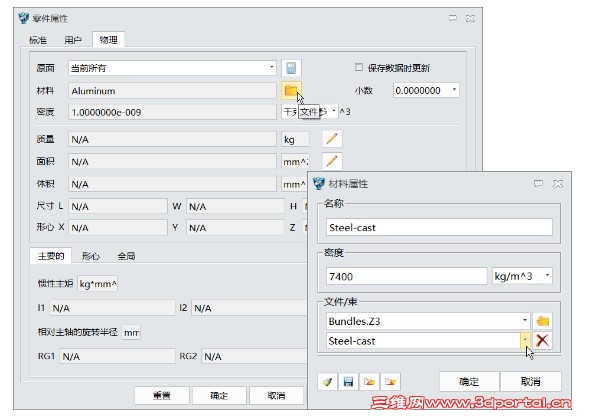Click the logo icon in 材料属性 title bar

click(x=319, y=184)
